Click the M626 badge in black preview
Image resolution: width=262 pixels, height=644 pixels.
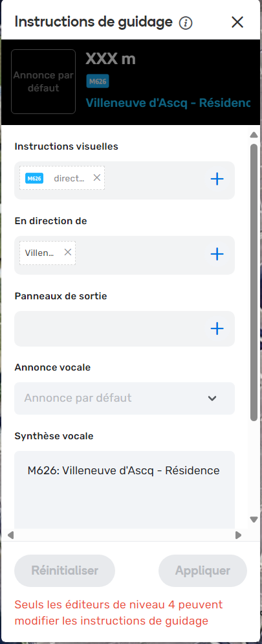click(x=98, y=82)
